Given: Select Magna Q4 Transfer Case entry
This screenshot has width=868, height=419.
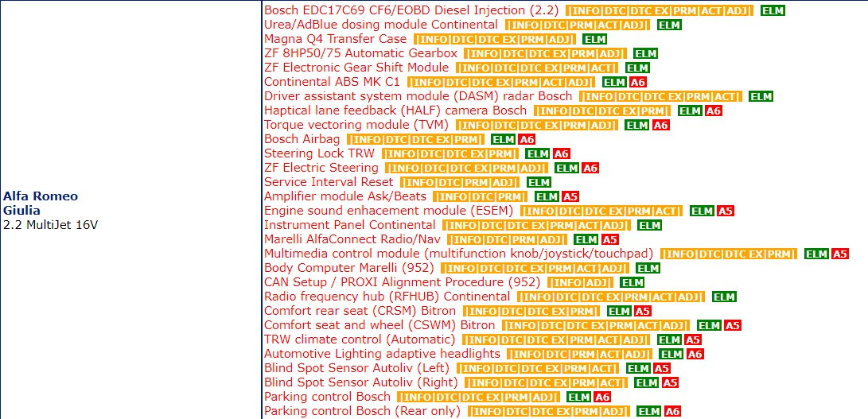Looking at the screenshot, I should pos(335,39).
